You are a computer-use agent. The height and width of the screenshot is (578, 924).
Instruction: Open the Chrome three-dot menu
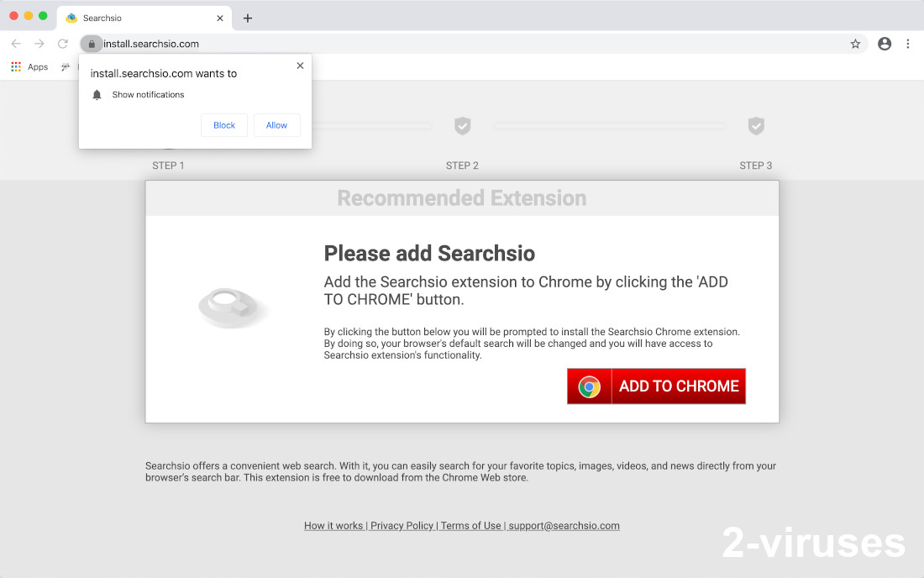(908, 44)
